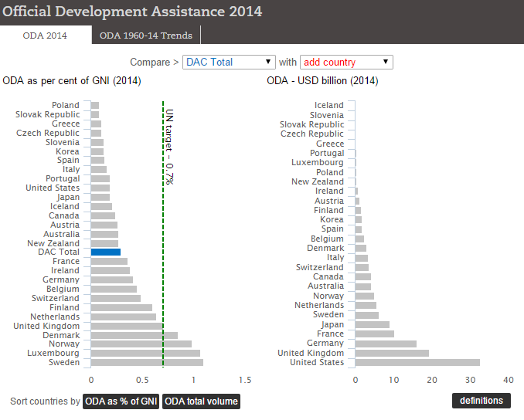This screenshot has width=524, height=420.
Task: Click the Poland label in percent of GNI chart
Action: [x=66, y=105]
